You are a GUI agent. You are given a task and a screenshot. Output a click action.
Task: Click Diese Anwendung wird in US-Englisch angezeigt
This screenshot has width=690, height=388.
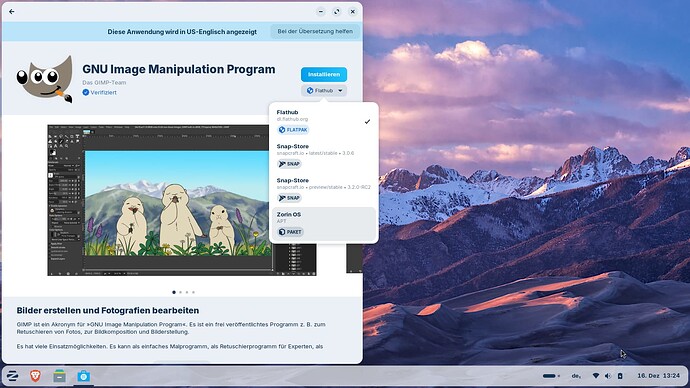(x=182, y=32)
